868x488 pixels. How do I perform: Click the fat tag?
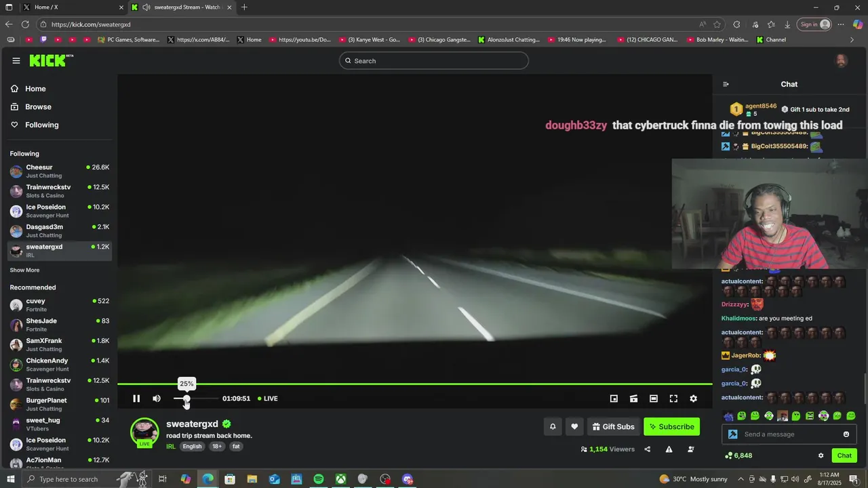pyautogui.click(x=236, y=447)
